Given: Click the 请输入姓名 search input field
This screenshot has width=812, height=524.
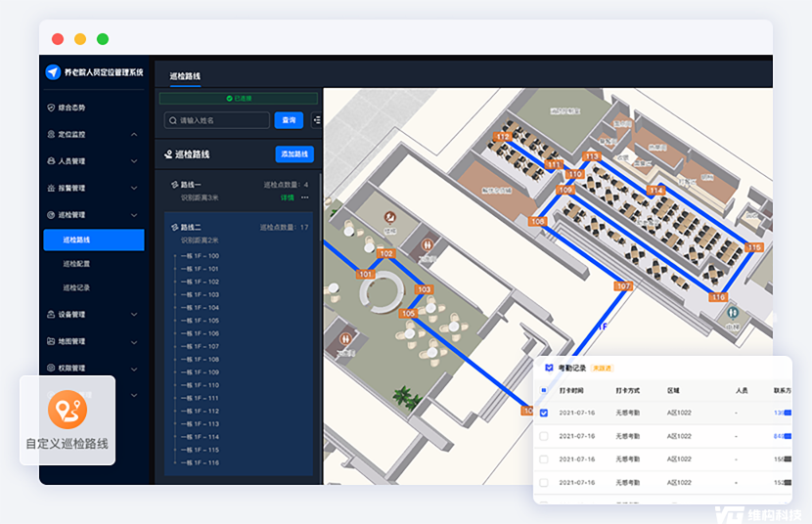Looking at the screenshot, I should [x=217, y=120].
